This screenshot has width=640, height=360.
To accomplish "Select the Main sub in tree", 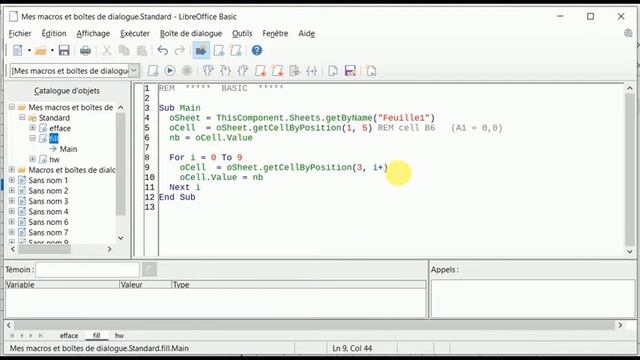I will tap(68, 149).
